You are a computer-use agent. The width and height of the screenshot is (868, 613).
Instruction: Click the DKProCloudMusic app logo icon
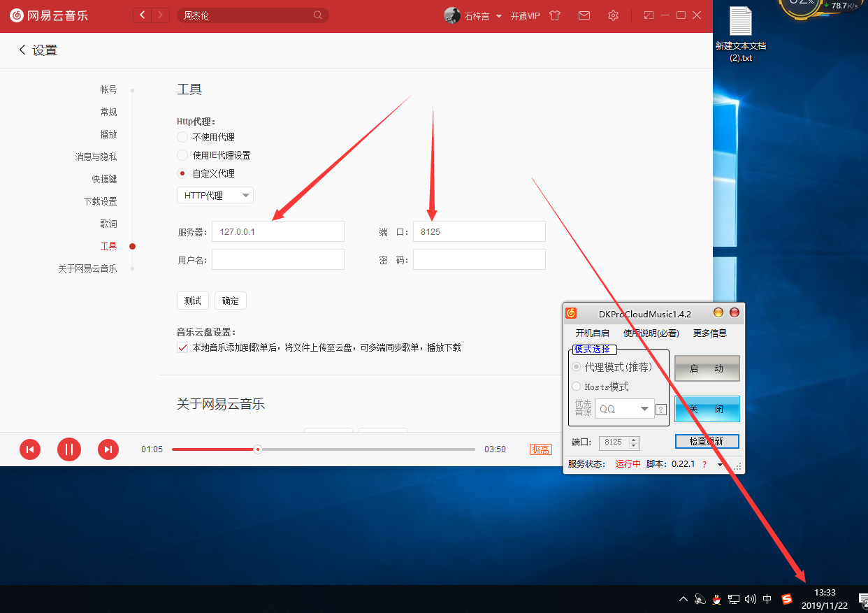pyautogui.click(x=571, y=313)
